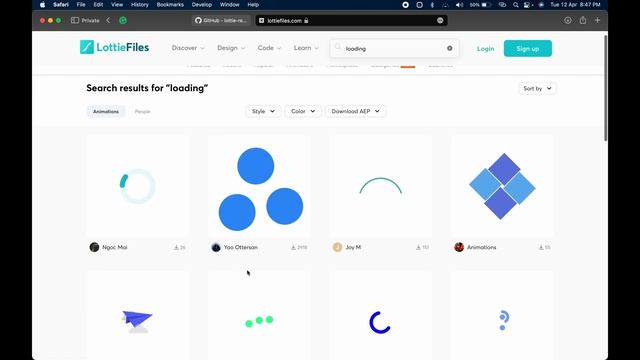Open the Style filter dropdown
Viewport: 640px width, 360px height.
[263, 111]
